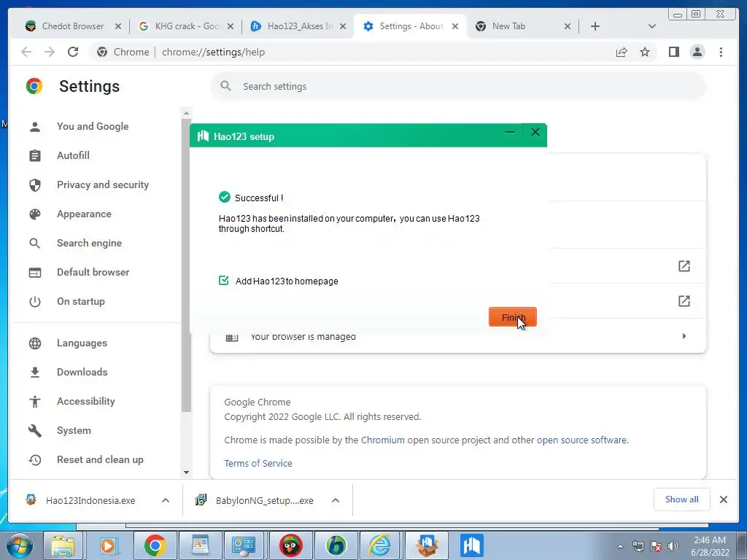This screenshot has width=747, height=560.
Task: Open Terms of Service link
Action: tap(258, 463)
